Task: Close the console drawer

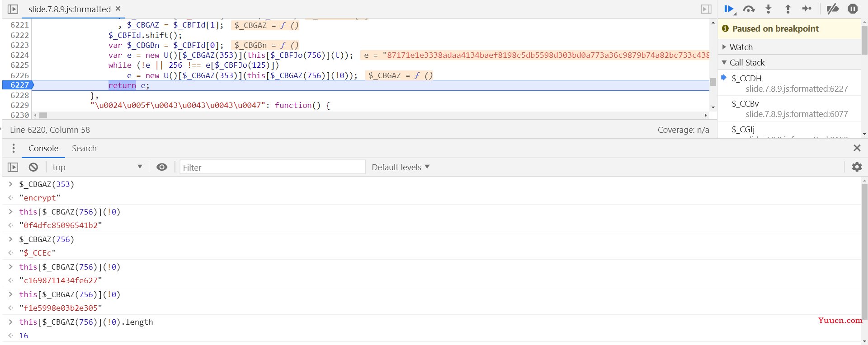Action: tap(857, 148)
